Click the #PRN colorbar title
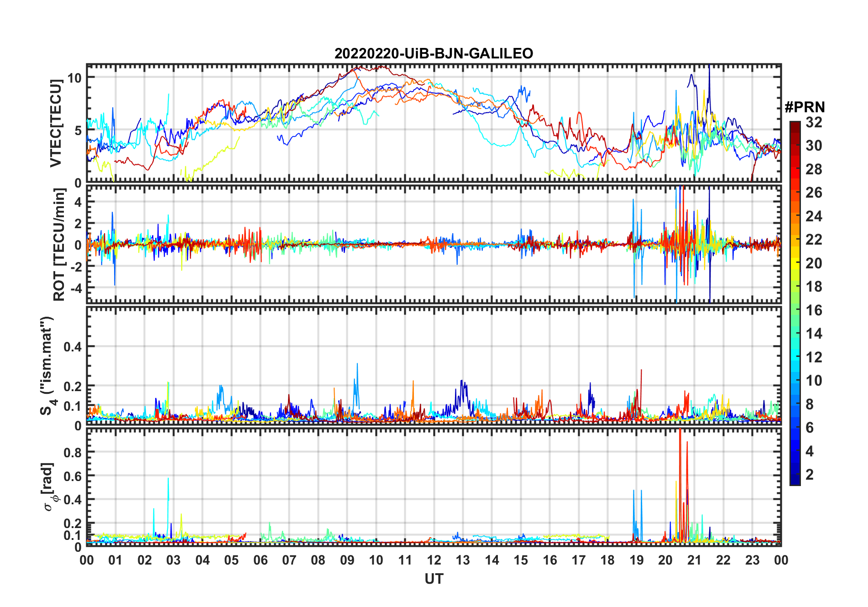This screenshot has height=607, width=868. (x=805, y=107)
